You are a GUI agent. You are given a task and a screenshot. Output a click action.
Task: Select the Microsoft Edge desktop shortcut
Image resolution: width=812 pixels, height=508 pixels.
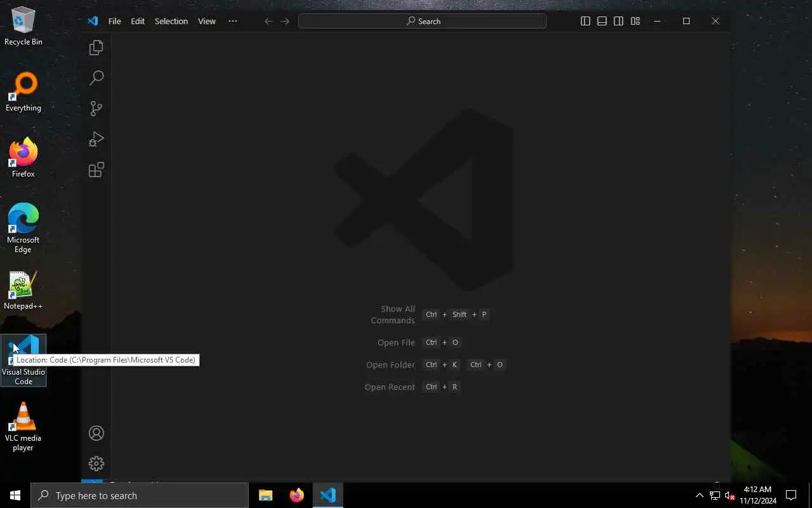(x=23, y=229)
